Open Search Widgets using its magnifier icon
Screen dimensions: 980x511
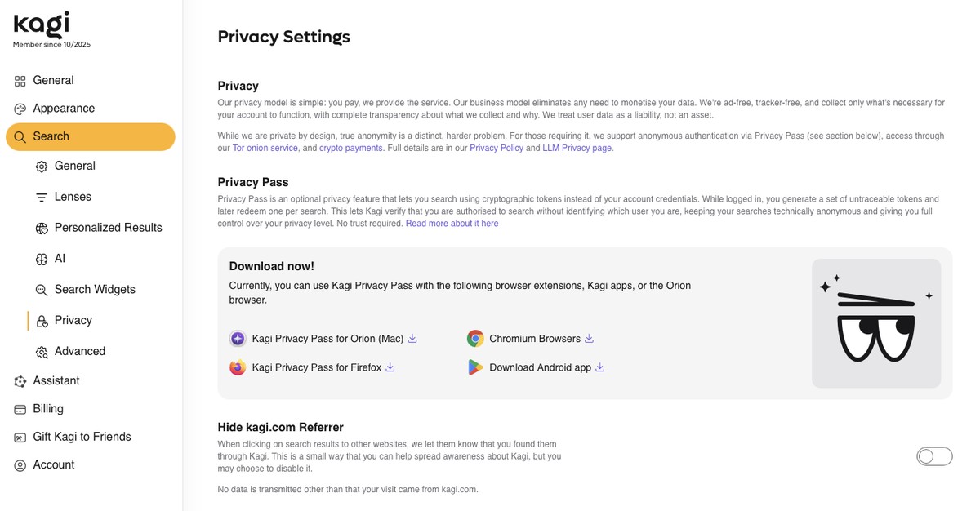(x=41, y=289)
